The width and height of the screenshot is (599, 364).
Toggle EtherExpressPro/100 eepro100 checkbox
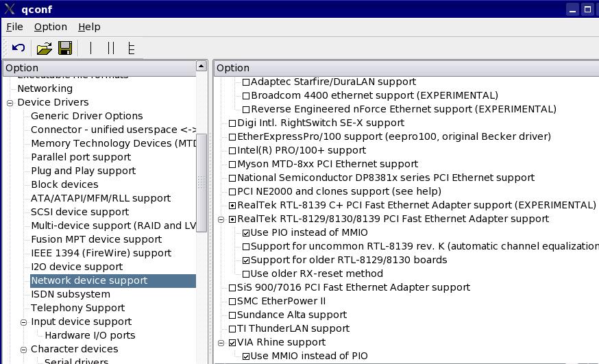click(x=232, y=137)
